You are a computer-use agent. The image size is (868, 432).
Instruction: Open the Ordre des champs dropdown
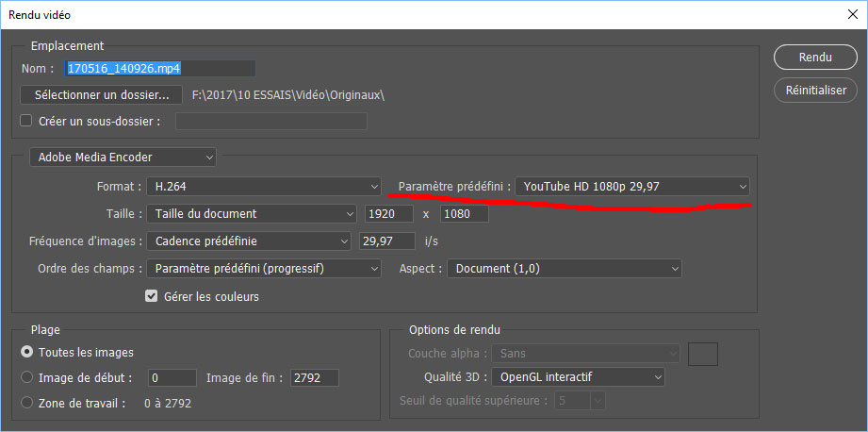263,269
